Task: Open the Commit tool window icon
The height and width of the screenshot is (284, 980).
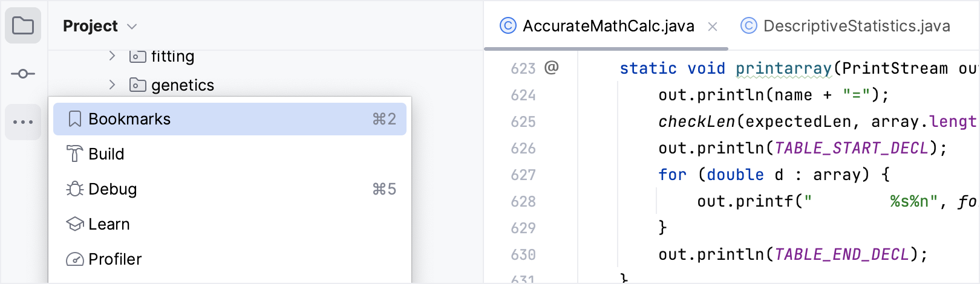Action: pyautogui.click(x=23, y=74)
